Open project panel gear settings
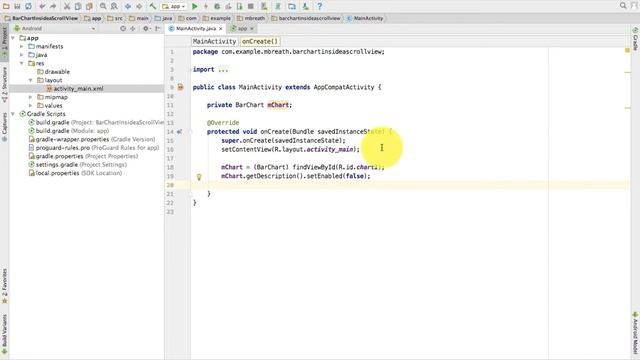The width and height of the screenshot is (640, 360). [x=146, y=29]
